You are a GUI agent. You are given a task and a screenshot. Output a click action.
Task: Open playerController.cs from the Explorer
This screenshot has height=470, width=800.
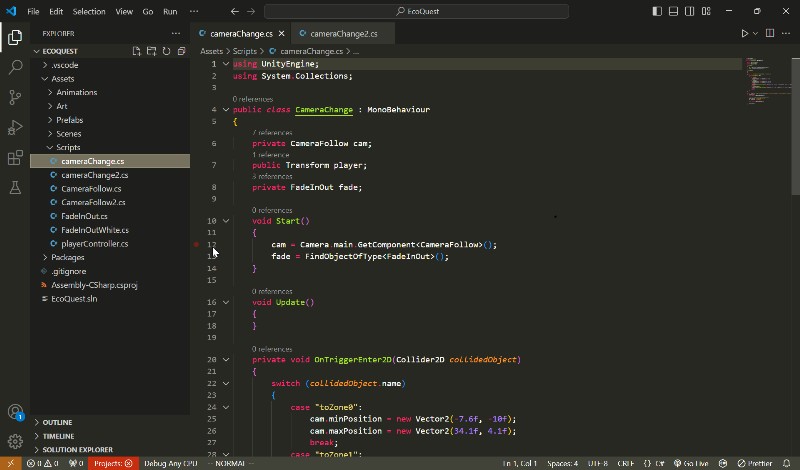coord(94,243)
